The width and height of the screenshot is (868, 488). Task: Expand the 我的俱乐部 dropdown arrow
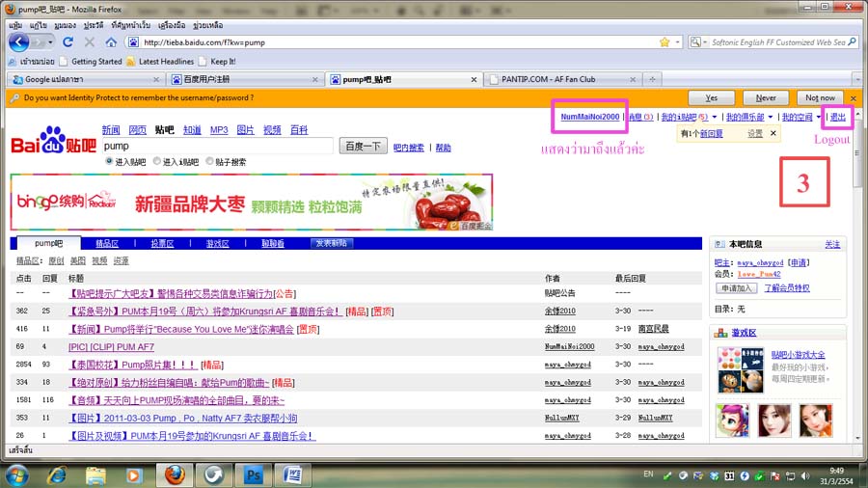tap(770, 117)
